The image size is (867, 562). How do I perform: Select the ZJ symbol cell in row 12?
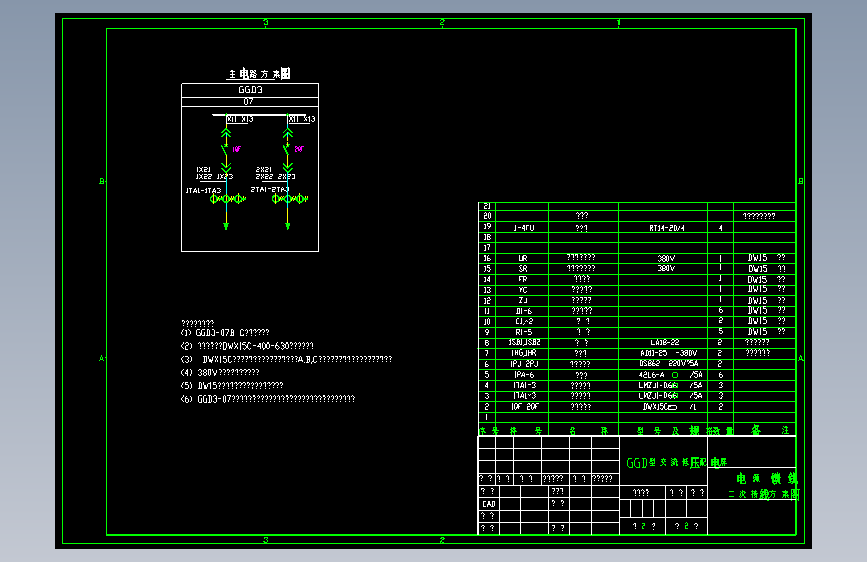[x=523, y=300]
